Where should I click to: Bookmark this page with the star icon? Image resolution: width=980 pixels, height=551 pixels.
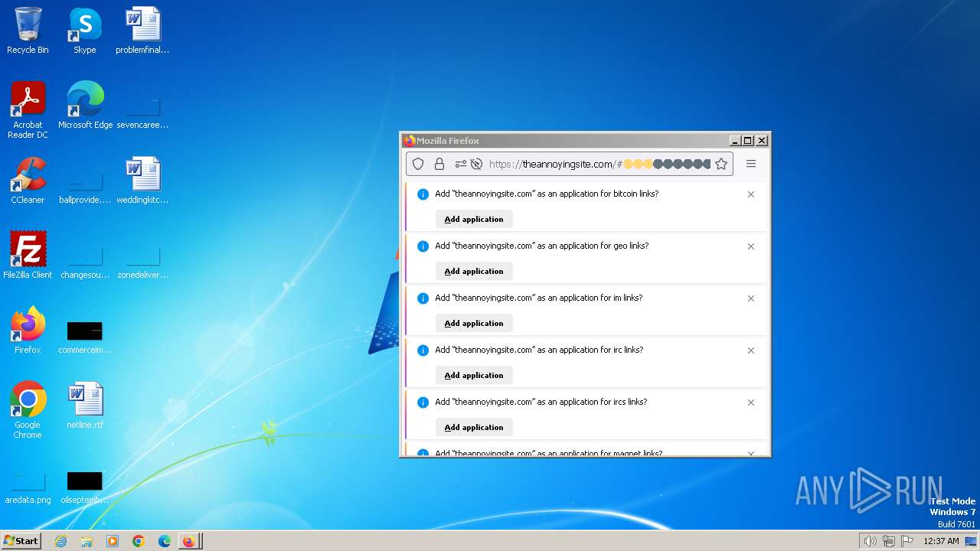coord(721,164)
